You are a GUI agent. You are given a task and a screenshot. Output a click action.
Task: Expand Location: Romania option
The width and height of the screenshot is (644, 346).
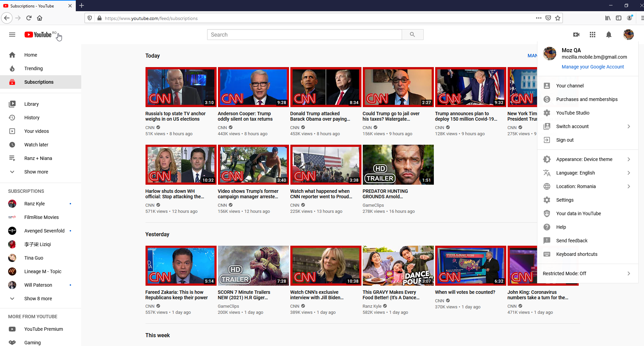click(588, 186)
